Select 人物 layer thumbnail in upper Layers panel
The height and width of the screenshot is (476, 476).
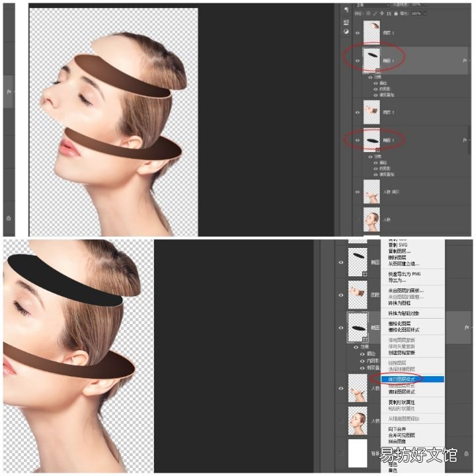(372, 219)
